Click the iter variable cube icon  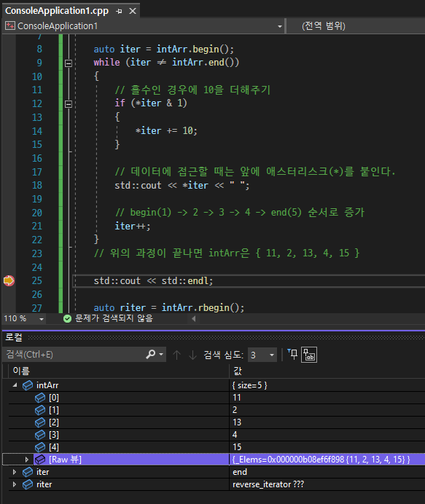[x=28, y=472]
